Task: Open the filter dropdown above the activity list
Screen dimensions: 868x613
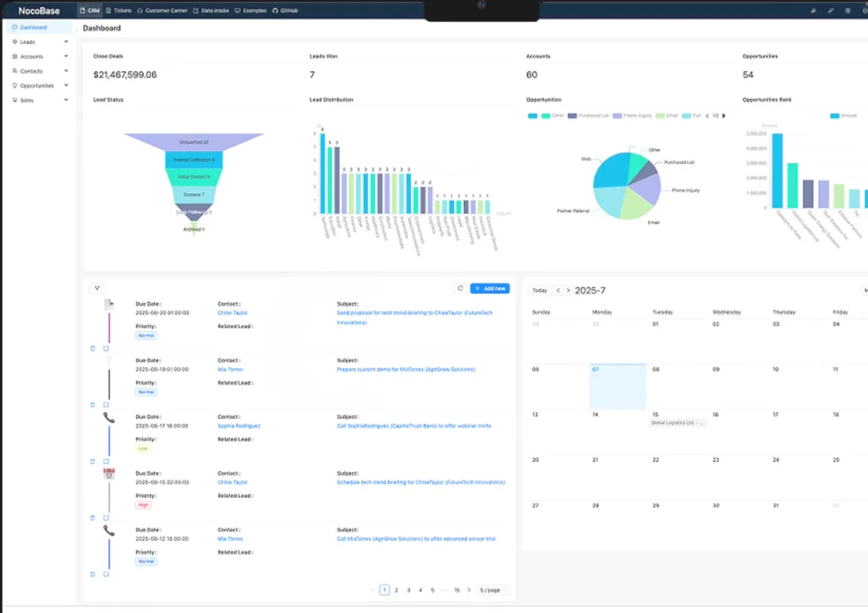Action: [x=97, y=287]
